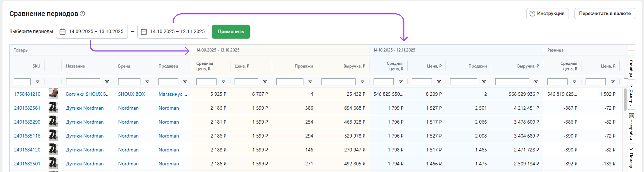Screen dimensions: 644x172
Task: Open SKU link 2401682561
Action: click(27, 108)
